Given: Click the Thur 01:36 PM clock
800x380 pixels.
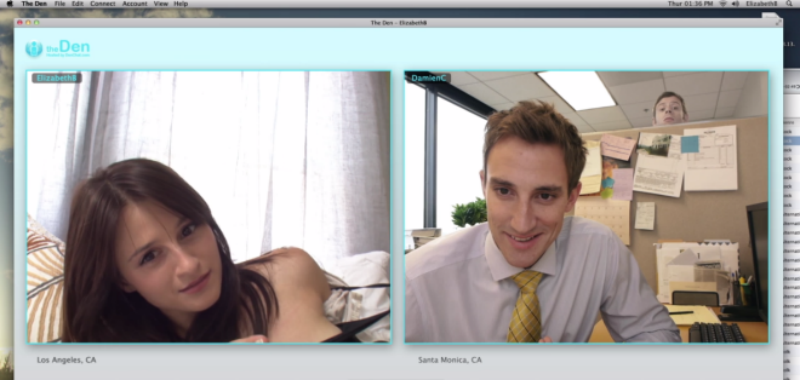Looking at the screenshot, I should [x=690, y=4].
